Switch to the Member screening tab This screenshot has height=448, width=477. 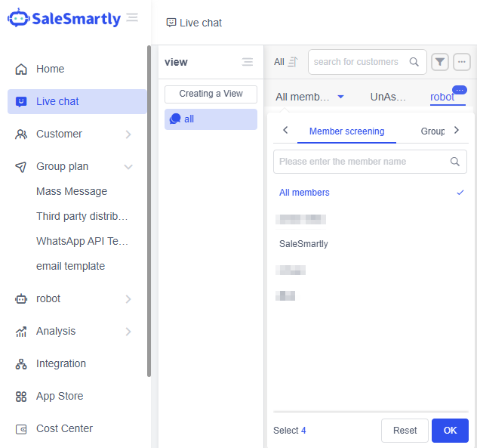pyautogui.click(x=346, y=131)
